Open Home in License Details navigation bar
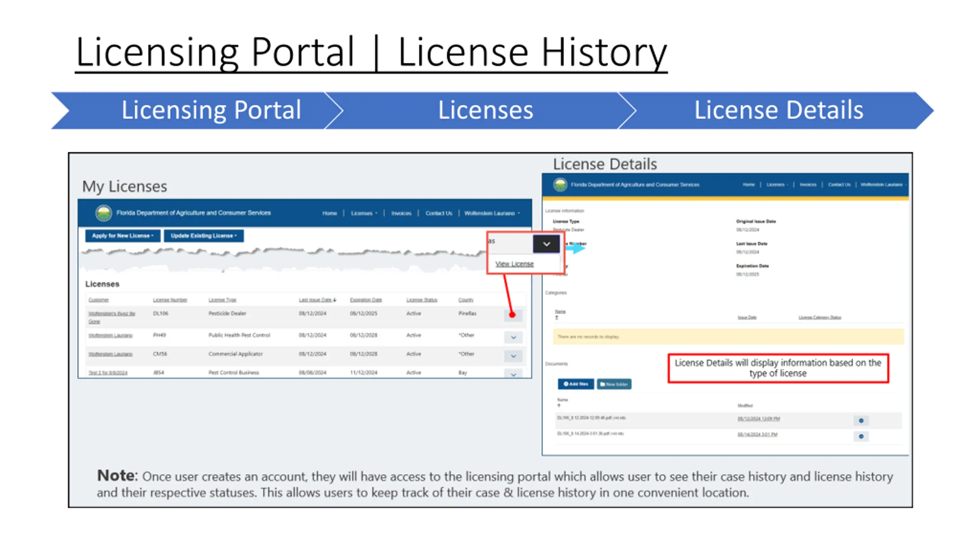Screen dimensions: 980x551 748,184
